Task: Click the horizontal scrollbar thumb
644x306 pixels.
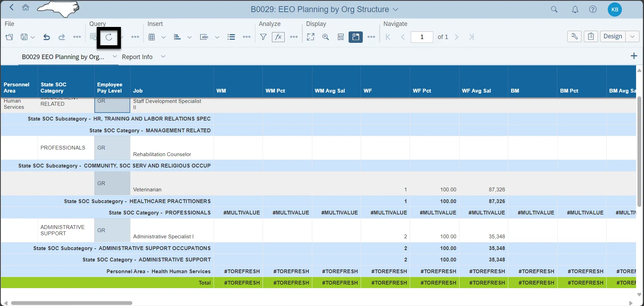Action: [72, 303]
